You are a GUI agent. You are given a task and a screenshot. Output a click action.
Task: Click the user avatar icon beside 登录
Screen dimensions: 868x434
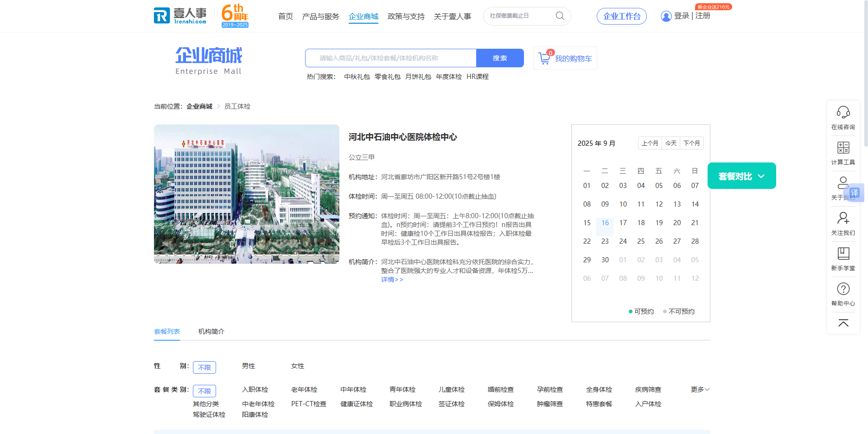(x=666, y=16)
